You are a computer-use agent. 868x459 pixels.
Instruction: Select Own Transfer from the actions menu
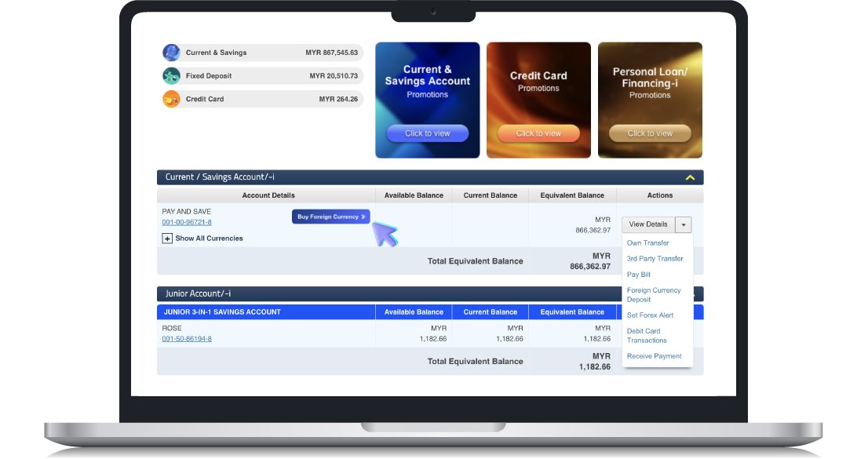point(647,243)
